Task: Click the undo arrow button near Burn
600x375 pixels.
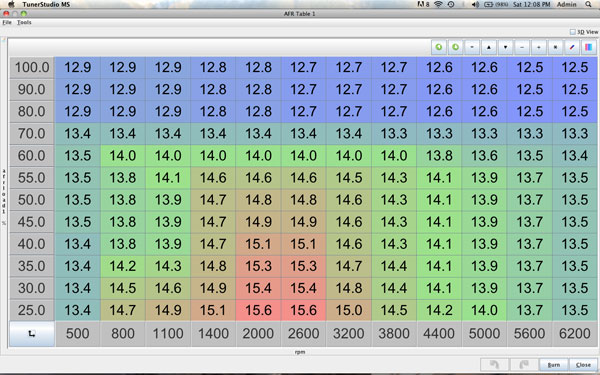Action: (494, 365)
